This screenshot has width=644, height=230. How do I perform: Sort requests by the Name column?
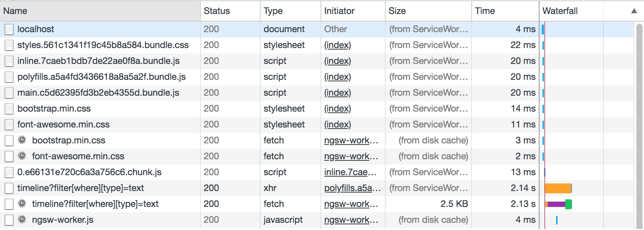[x=100, y=11]
